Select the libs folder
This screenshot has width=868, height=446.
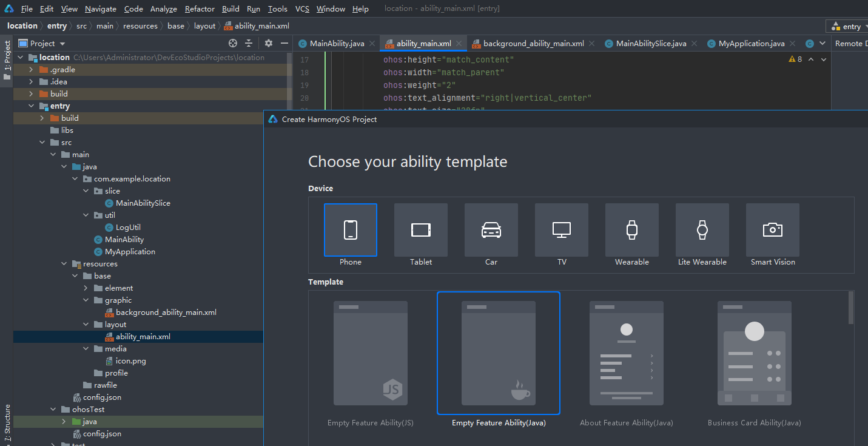61,130
